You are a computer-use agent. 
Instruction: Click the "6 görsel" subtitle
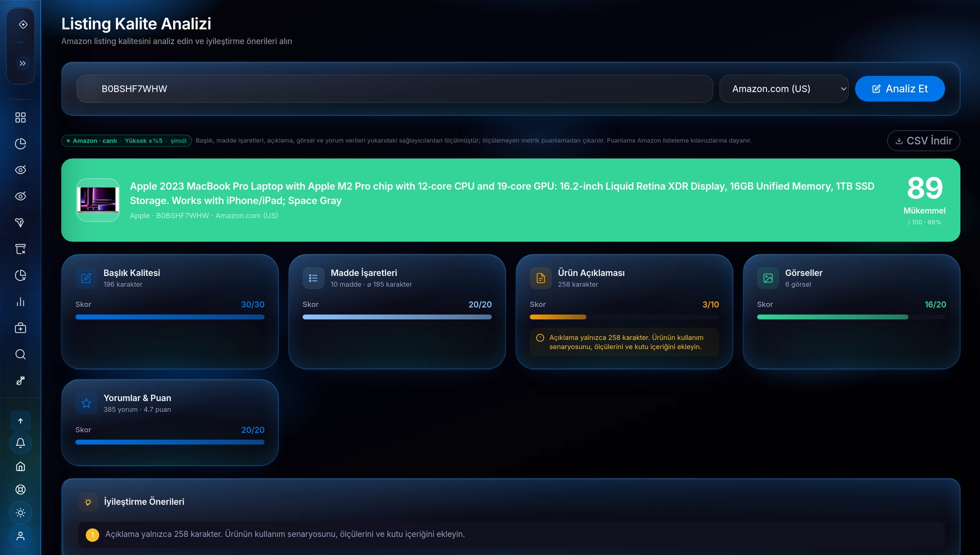click(x=798, y=284)
